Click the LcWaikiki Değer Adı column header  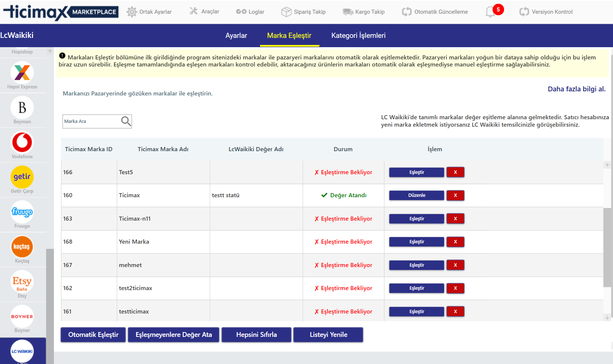256,149
